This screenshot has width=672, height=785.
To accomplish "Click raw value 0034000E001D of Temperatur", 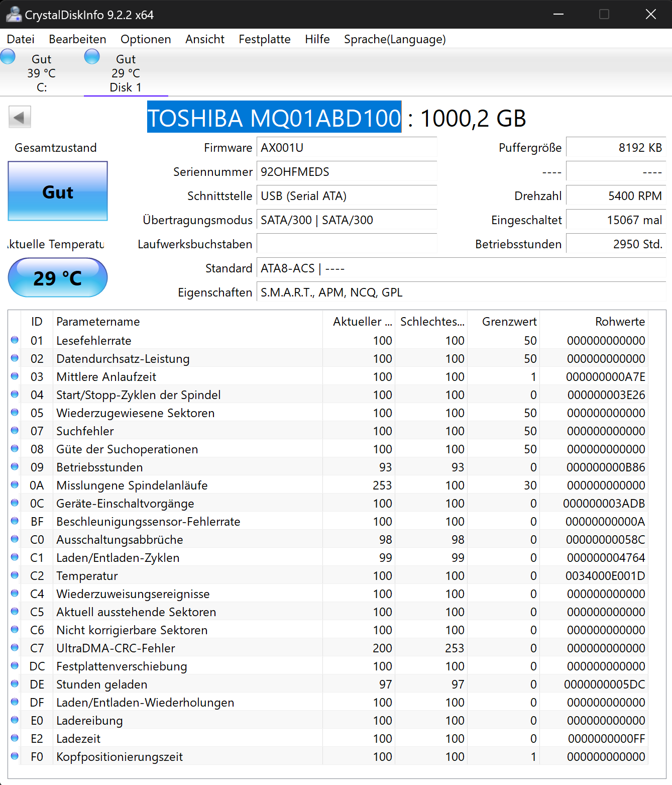I will (605, 576).
